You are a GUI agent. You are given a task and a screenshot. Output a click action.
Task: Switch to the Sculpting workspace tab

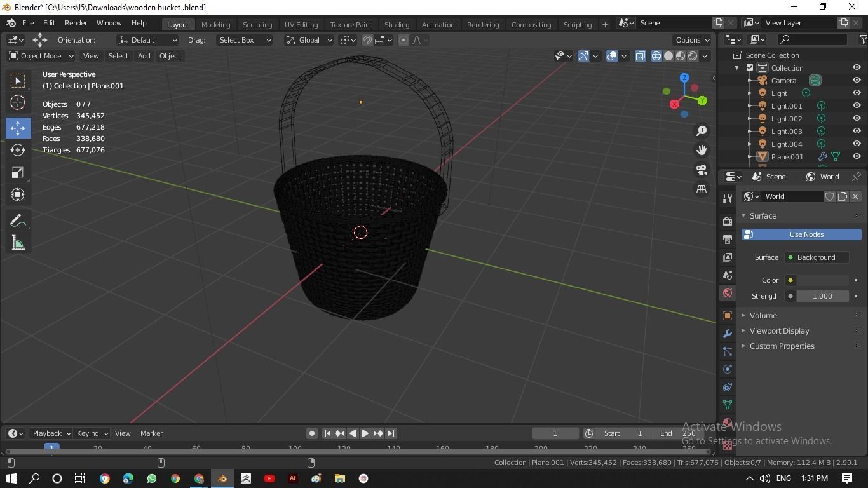(257, 24)
